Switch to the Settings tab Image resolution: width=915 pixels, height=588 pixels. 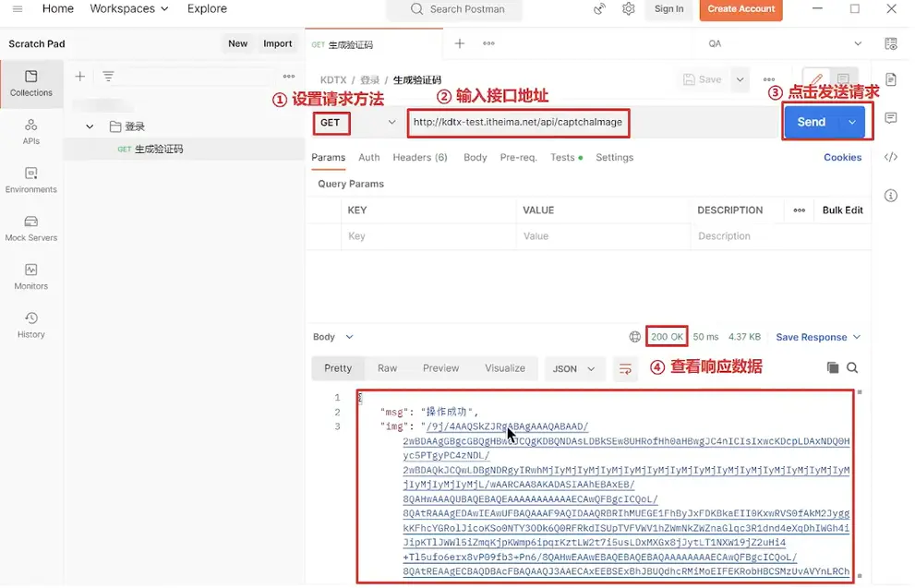[x=614, y=158]
